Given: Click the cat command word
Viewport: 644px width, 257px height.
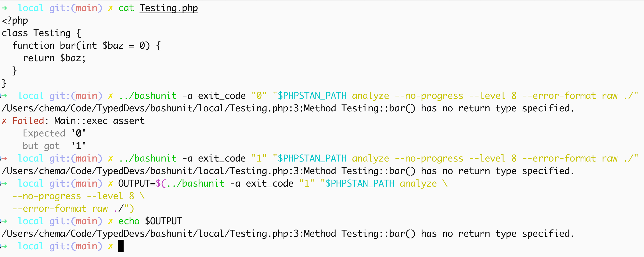Looking at the screenshot, I should [126, 8].
